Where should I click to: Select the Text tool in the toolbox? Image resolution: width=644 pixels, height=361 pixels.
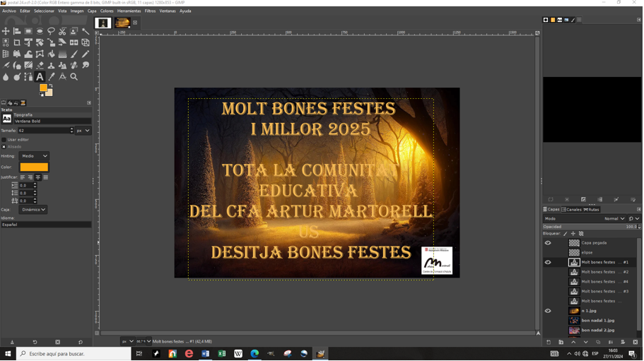40,76
